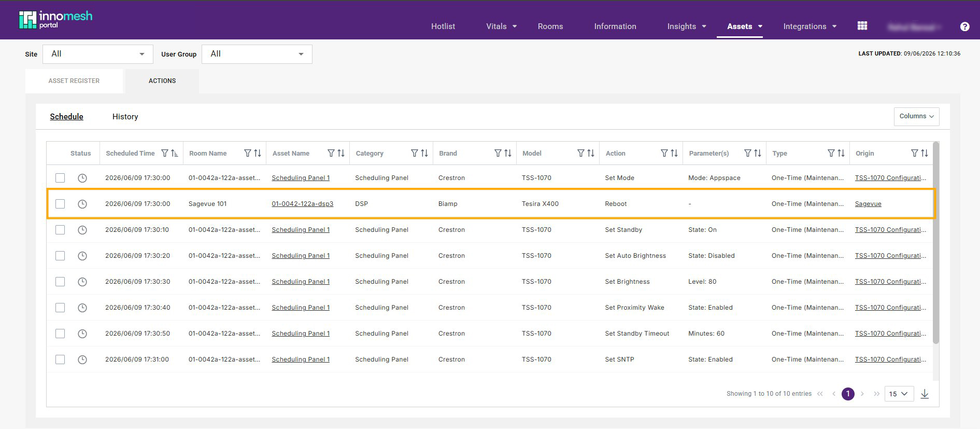Viewport: 980px width, 429px height.
Task: Switch to the History sub-tab
Action: 125,117
